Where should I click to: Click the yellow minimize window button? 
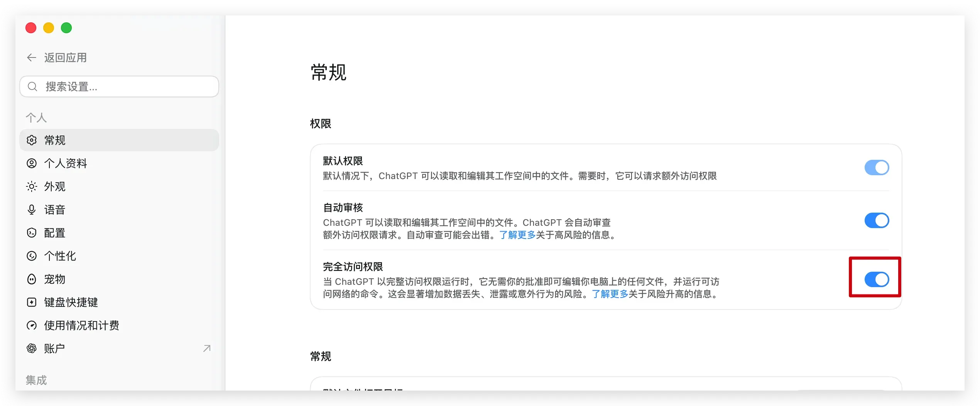49,28
